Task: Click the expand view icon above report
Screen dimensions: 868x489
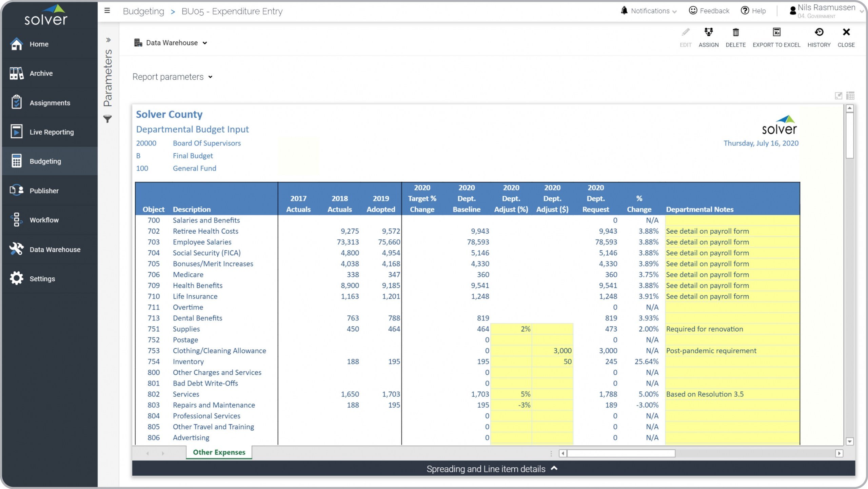Action: click(838, 96)
